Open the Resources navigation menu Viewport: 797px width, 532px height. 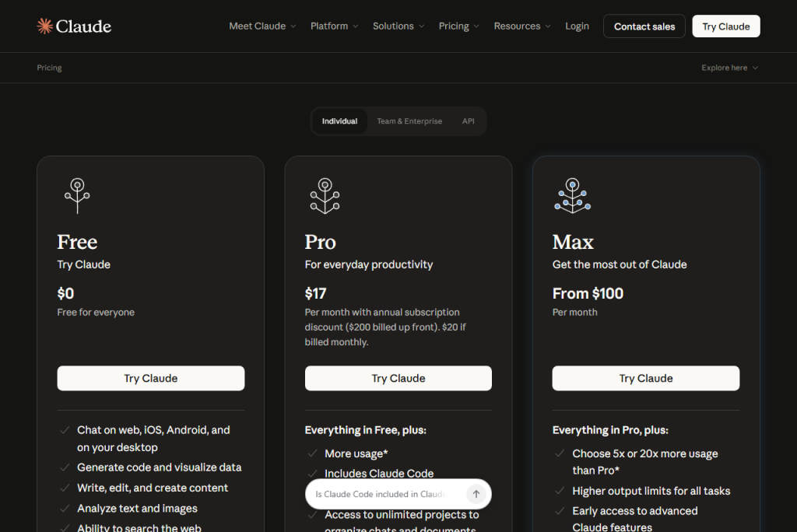521,26
